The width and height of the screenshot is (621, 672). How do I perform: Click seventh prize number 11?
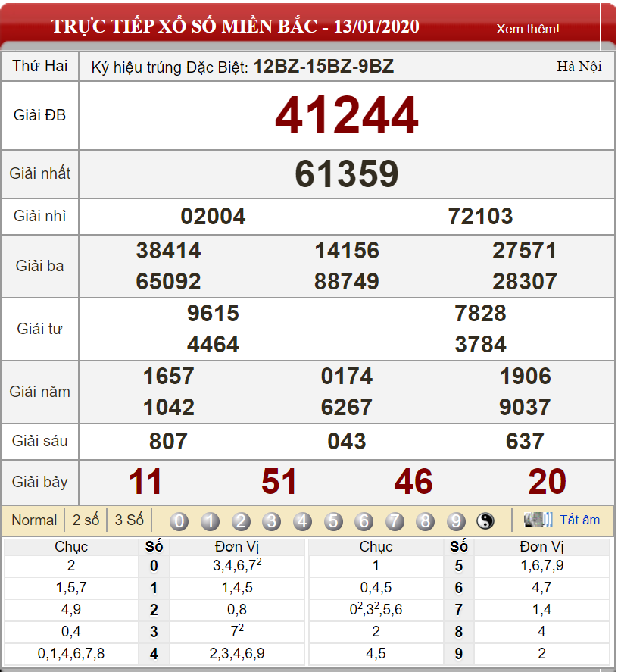coord(145,482)
